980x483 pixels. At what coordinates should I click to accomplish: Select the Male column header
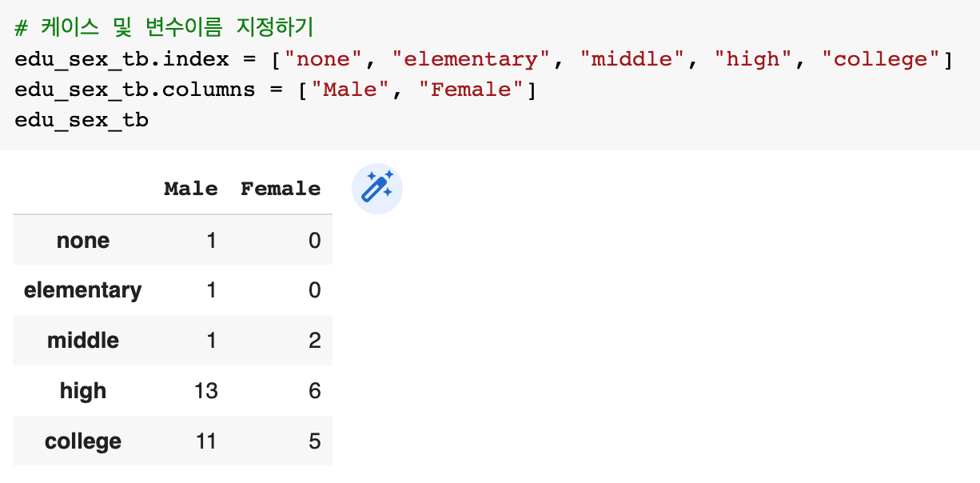click(x=191, y=189)
